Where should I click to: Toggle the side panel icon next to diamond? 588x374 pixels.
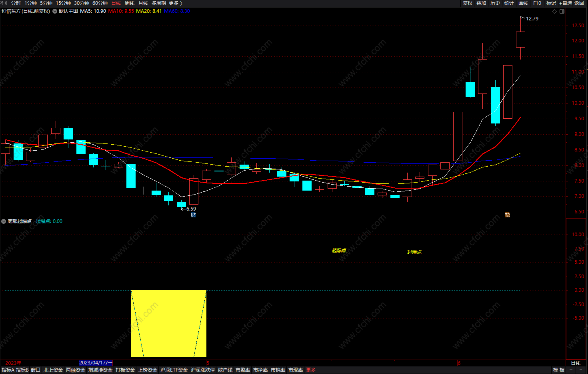[562, 11]
